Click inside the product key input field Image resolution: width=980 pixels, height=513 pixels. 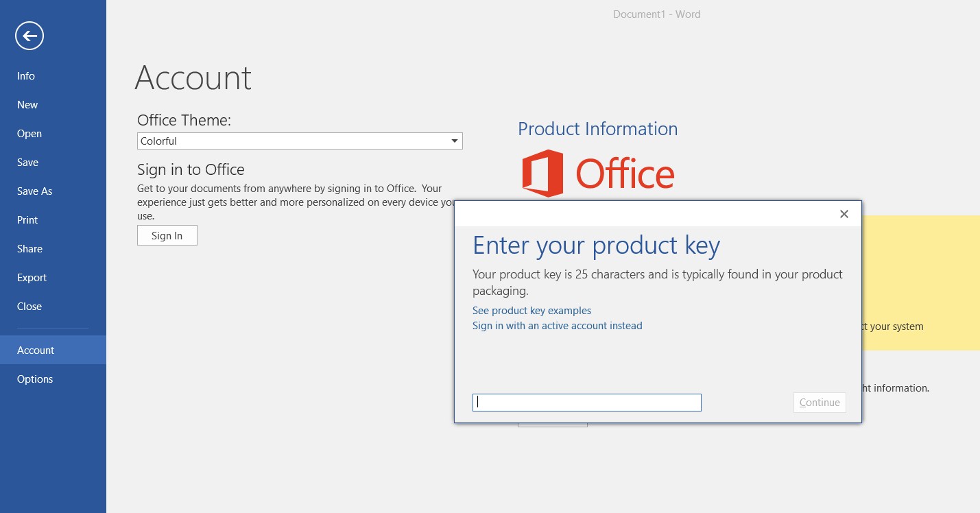click(x=586, y=402)
